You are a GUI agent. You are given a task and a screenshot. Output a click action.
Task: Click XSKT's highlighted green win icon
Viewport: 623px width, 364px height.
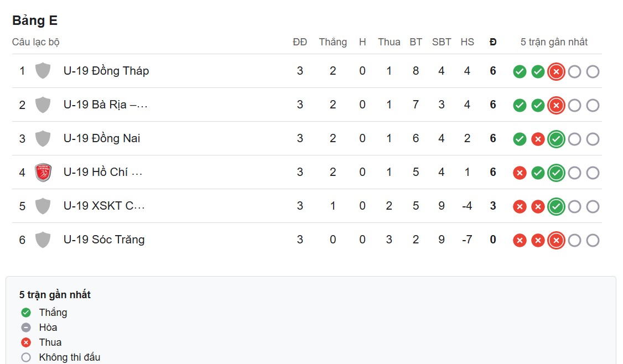coord(556,207)
